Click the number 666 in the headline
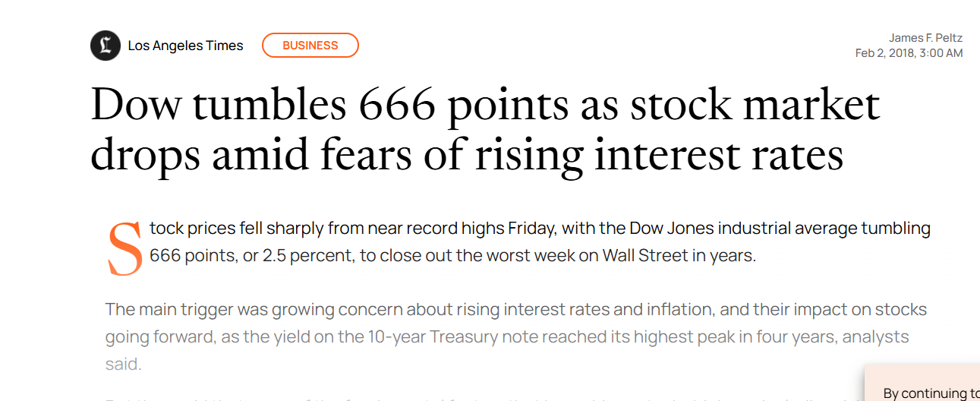 [x=397, y=105]
